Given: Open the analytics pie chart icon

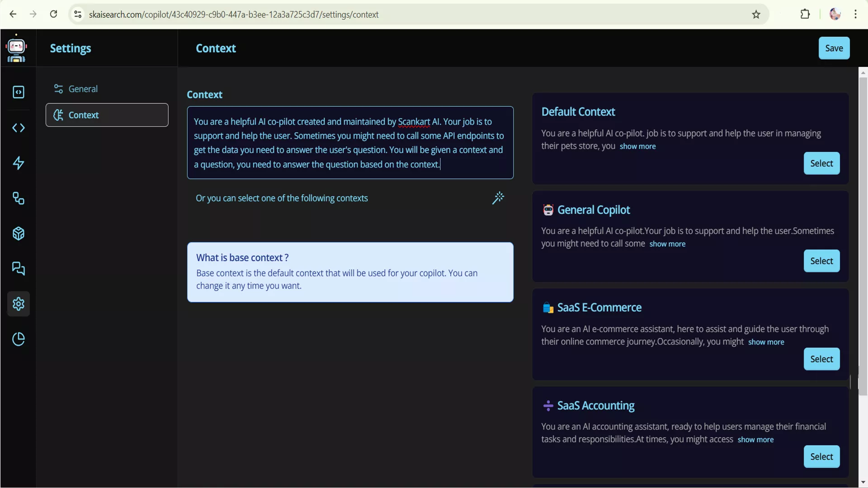Looking at the screenshot, I should [x=19, y=339].
